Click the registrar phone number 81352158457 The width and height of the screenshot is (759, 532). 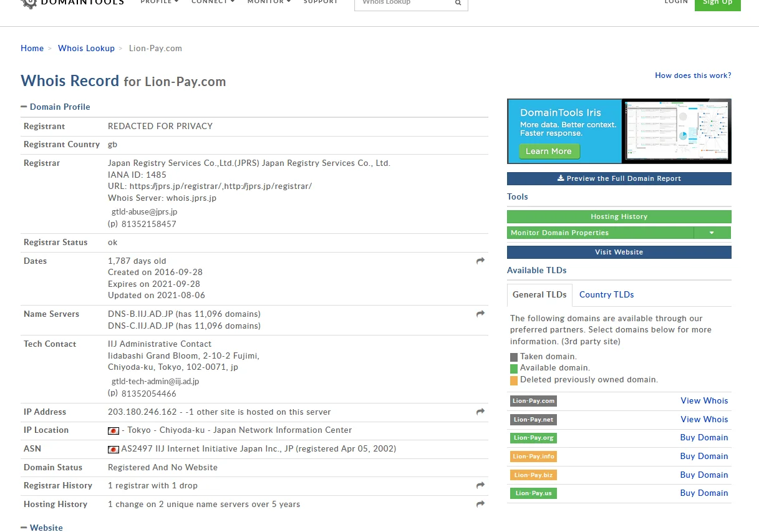(x=149, y=224)
